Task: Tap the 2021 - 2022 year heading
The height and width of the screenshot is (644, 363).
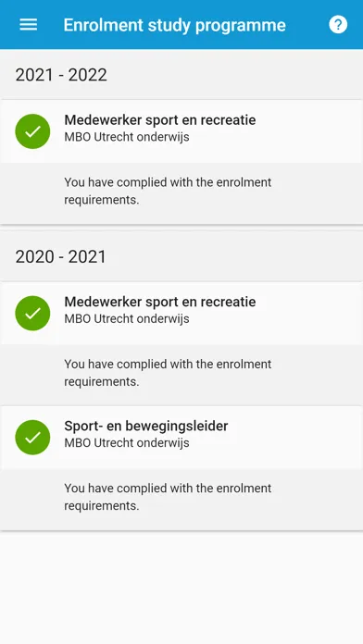Action: tap(61, 75)
